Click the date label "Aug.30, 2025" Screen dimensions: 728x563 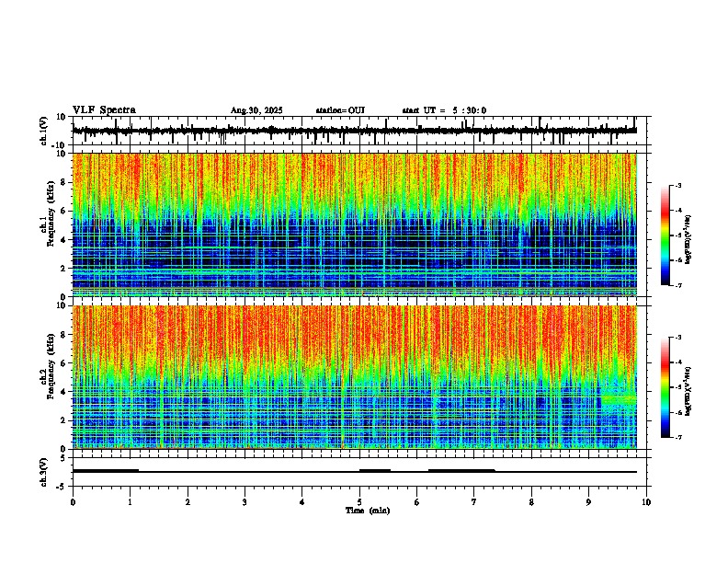pos(256,110)
